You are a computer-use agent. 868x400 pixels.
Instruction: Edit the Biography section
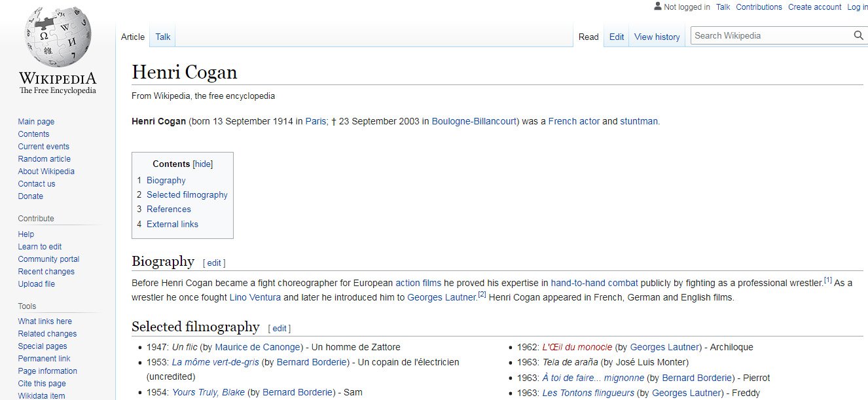click(x=215, y=263)
